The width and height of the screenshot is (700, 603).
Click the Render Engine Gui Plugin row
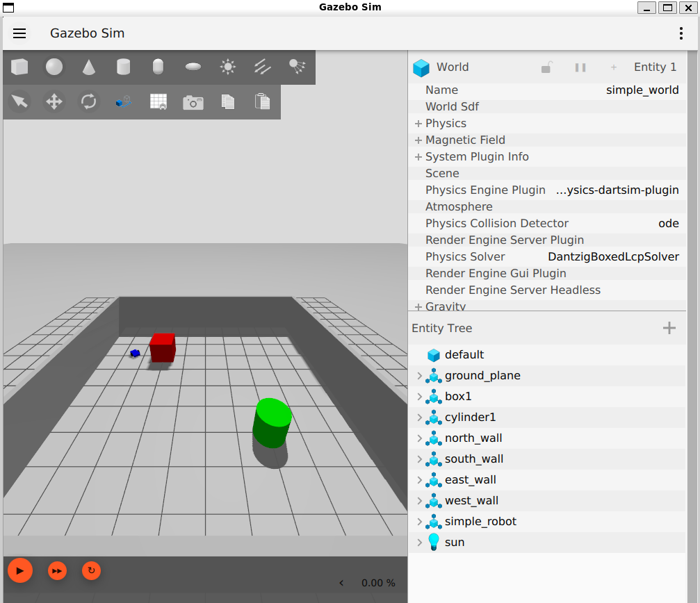(547, 274)
